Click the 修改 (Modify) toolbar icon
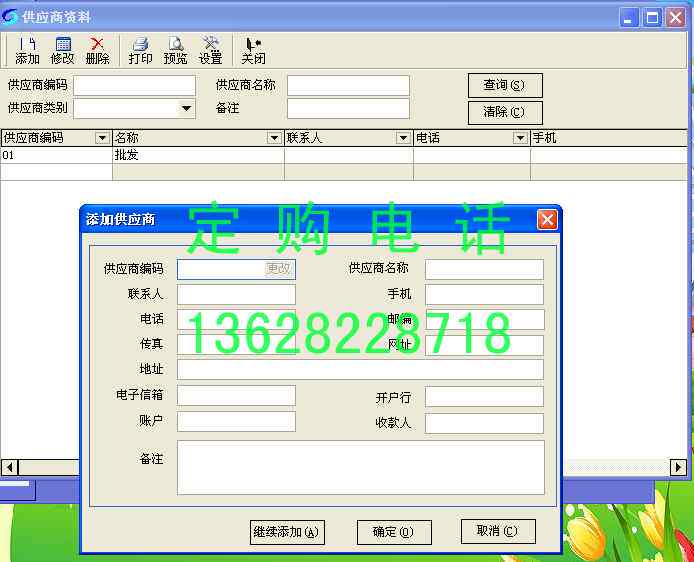The image size is (694, 562). tap(62, 50)
